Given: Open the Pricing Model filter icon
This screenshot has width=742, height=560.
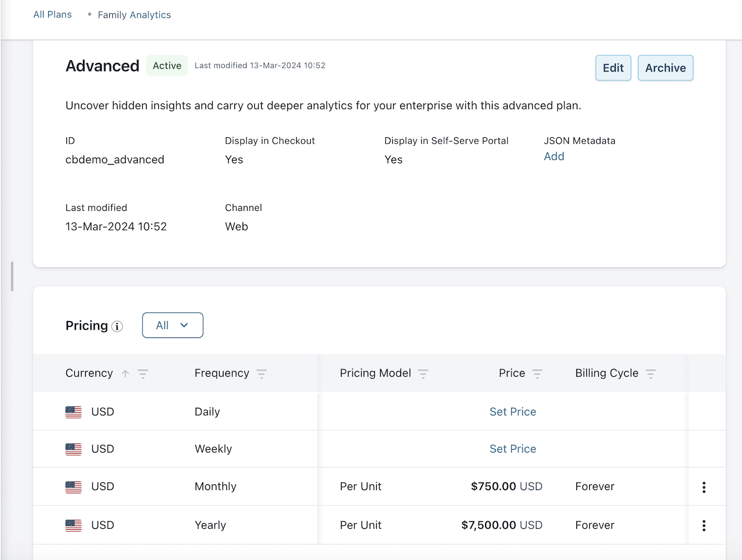Looking at the screenshot, I should click(x=423, y=374).
